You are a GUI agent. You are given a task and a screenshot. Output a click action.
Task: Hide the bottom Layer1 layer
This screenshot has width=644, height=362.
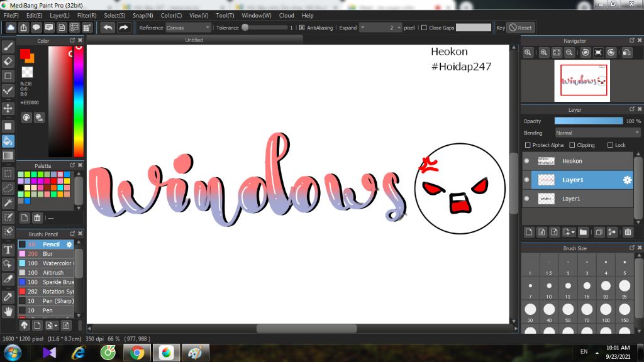tap(527, 199)
